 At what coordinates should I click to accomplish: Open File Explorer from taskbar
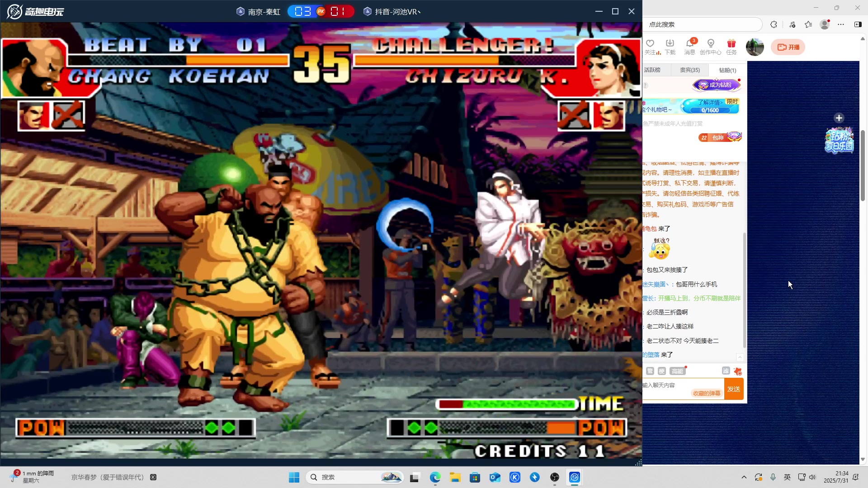pyautogui.click(x=455, y=477)
